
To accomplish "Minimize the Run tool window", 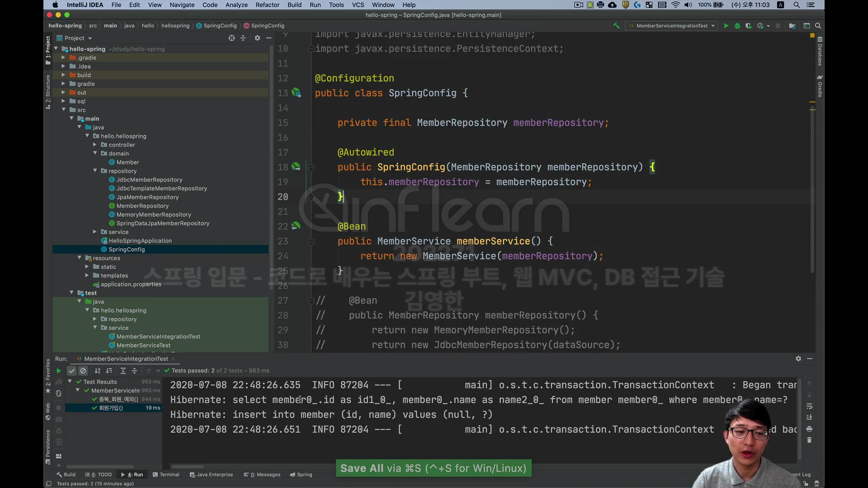I will [810, 358].
